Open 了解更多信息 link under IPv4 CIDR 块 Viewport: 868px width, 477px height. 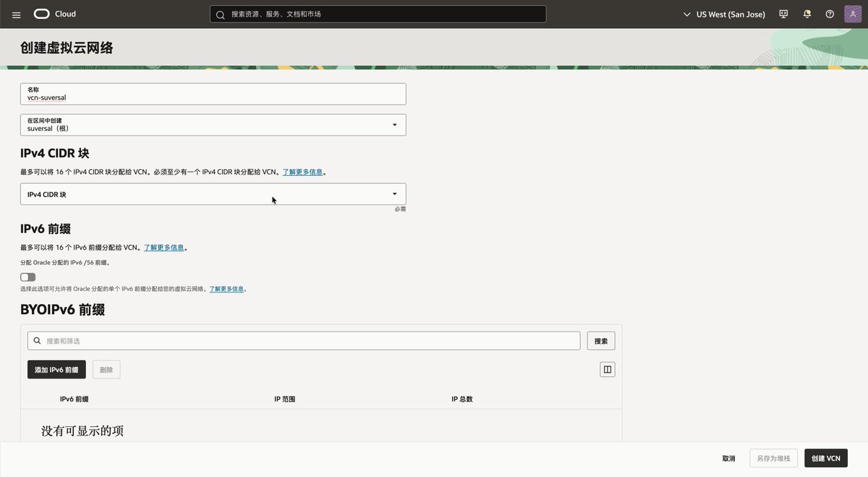click(x=302, y=172)
